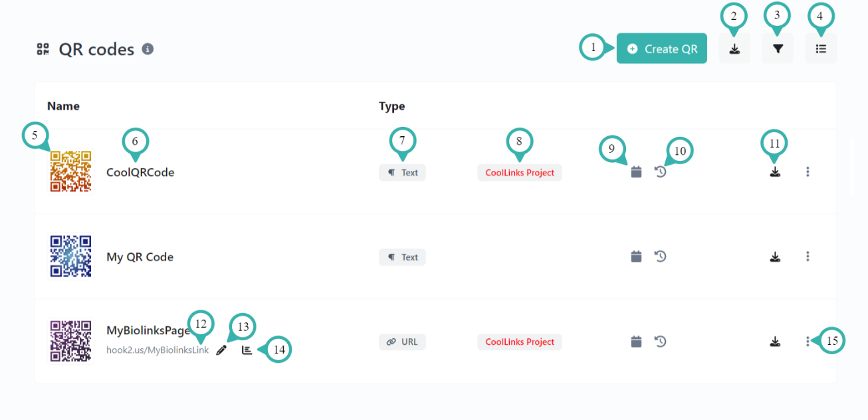868x420 pixels.
Task: Click the history icon for MyBiolinksPage row
Action: (660, 341)
